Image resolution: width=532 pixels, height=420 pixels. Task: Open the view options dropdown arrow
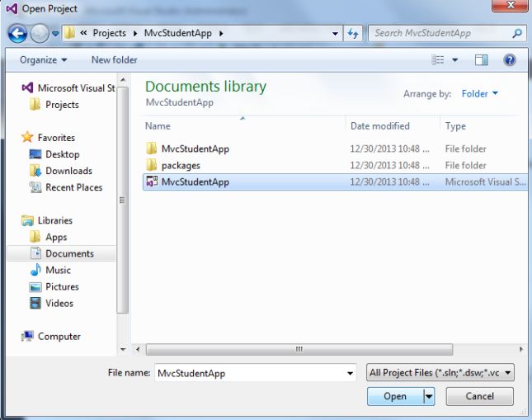[x=455, y=60]
